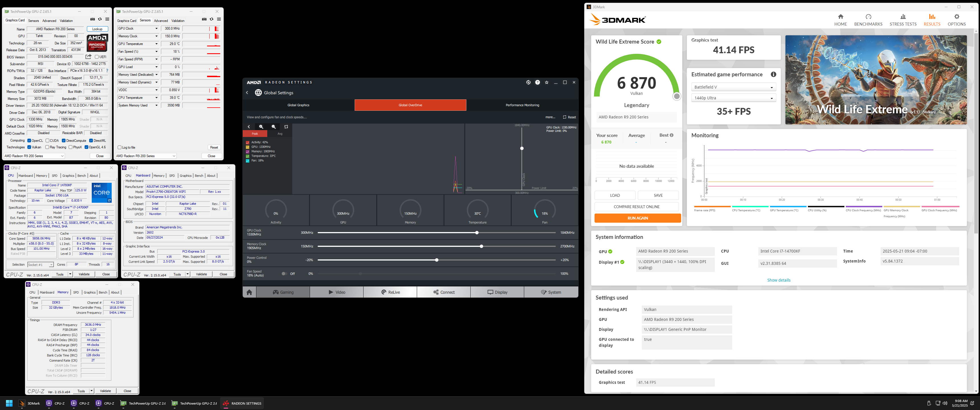
Task: Toggle the Ray Tracing checkbox
Action: (47, 147)
